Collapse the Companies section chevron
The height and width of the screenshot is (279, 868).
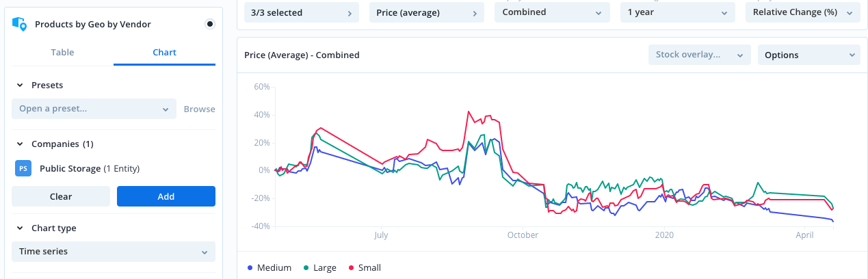[19, 144]
